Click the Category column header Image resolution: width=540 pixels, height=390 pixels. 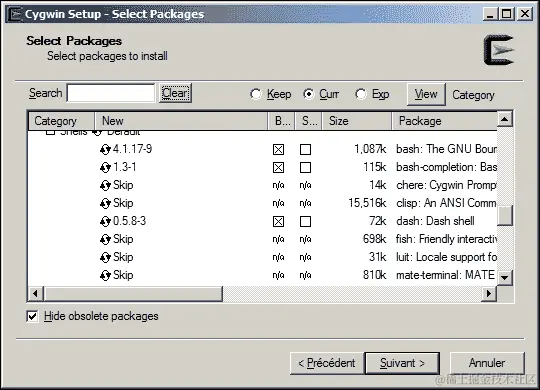click(61, 121)
